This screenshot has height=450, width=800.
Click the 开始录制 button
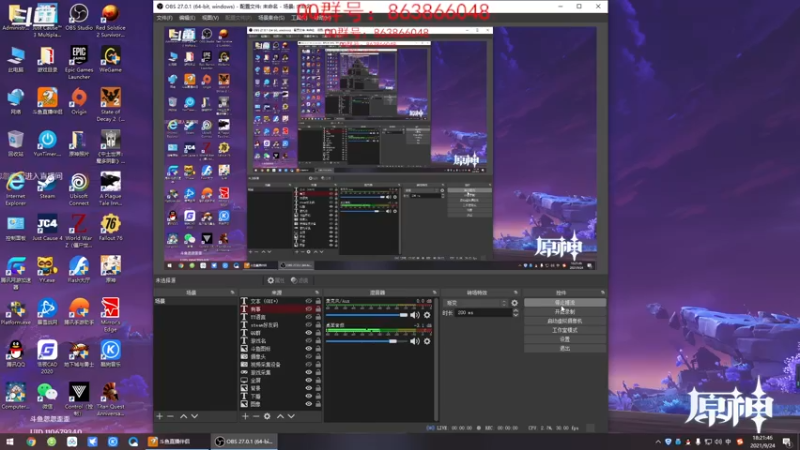[x=565, y=312]
